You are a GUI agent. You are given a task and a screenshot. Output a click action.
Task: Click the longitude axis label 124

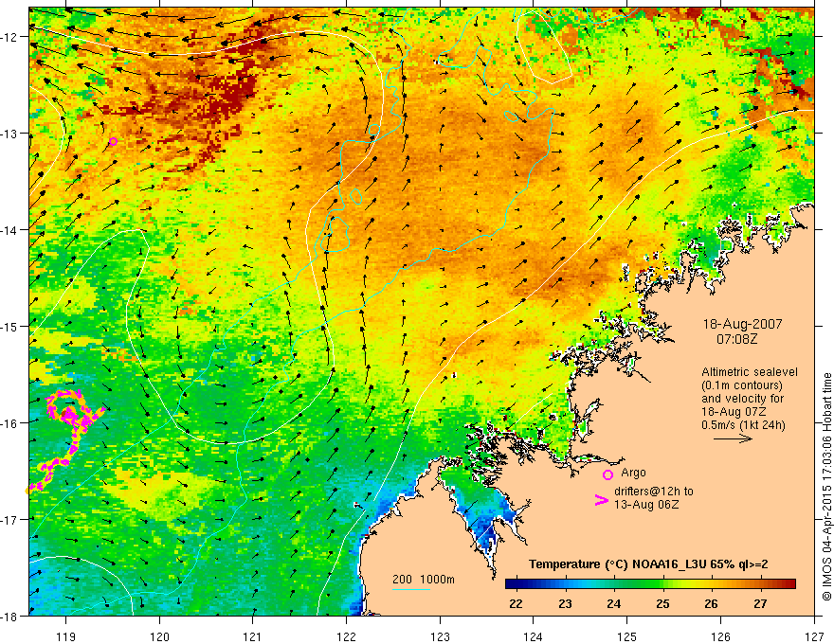[x=534, y=636]
